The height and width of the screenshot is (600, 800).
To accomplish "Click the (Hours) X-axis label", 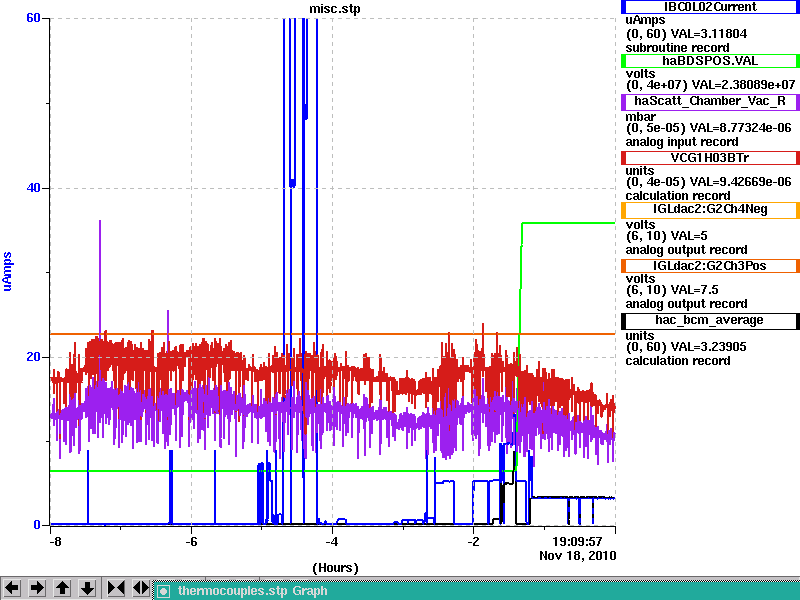I will (335, 568).
